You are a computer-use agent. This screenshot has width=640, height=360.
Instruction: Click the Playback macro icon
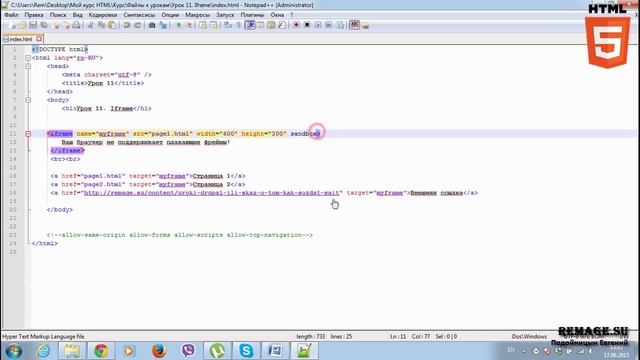[318, 25]
